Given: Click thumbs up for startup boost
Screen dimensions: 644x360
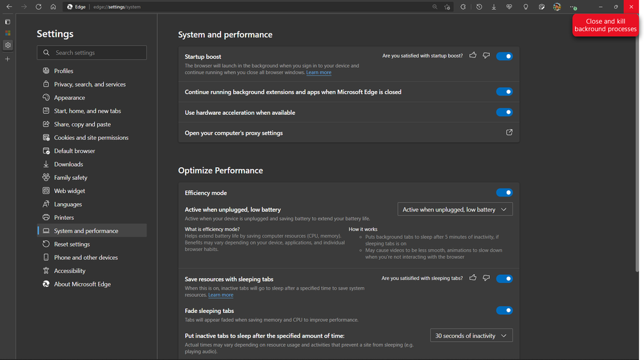Looking at the screenshot, I should coord(473,55).
